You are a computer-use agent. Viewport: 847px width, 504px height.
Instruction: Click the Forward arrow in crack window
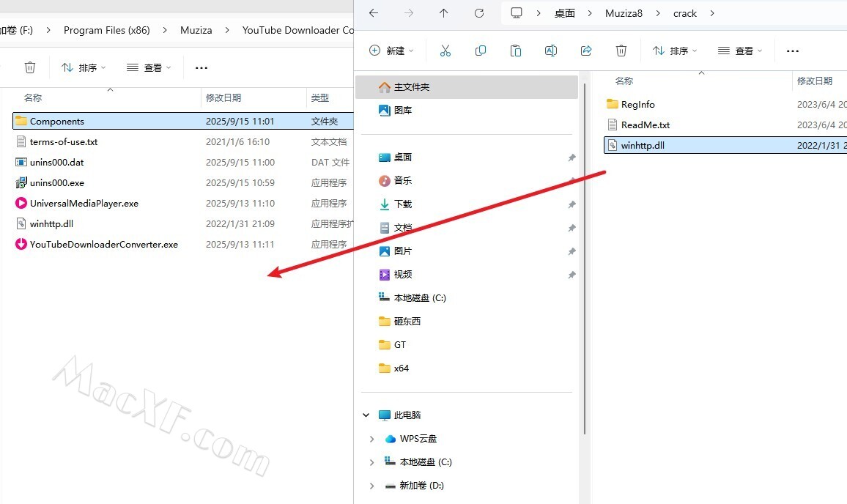point(409,13)
